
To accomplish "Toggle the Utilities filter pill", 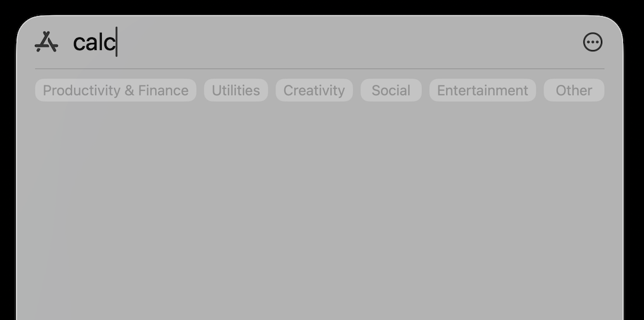I will [x=236, y=90].
